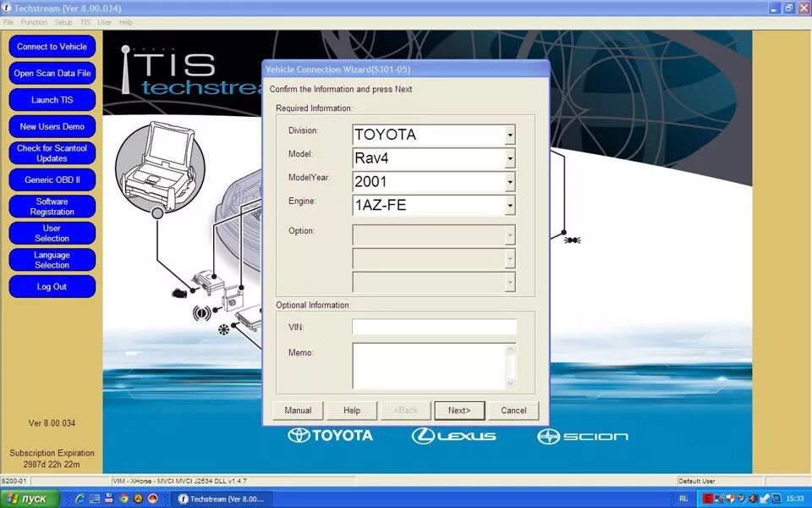Viewport: 812px width, 508px height.
Task: Click Show Desktop icon in quick launch
Action: click(94, 499)
